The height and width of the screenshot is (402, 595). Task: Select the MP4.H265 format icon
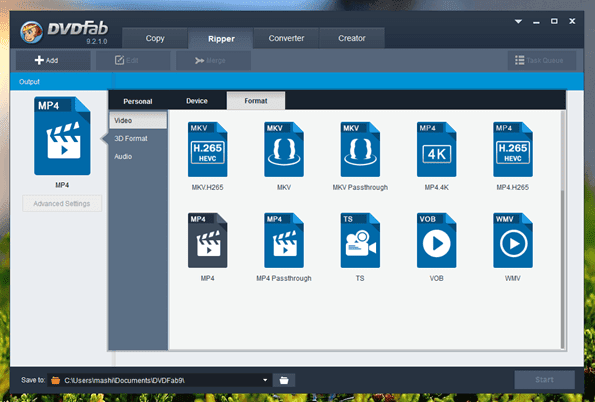(513, 149)
